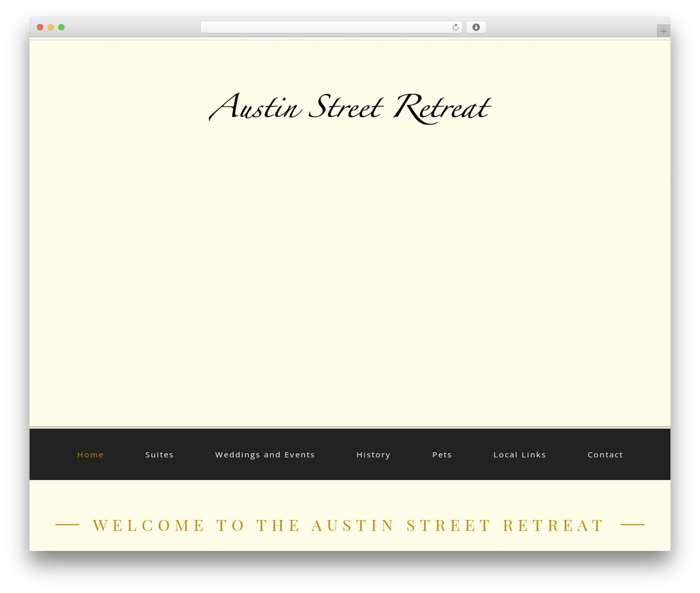Open the Pets page link
This screenshot has width=700, height=593.
coord(442,455)
